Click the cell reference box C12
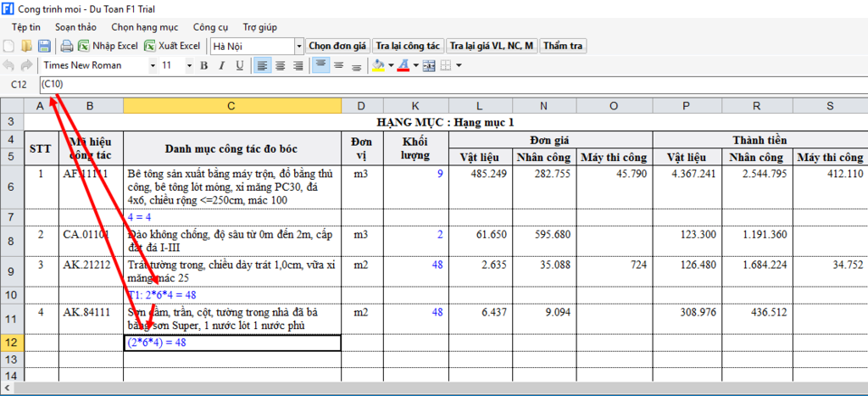Screen dimensions: 868x396 pos(19,85)
